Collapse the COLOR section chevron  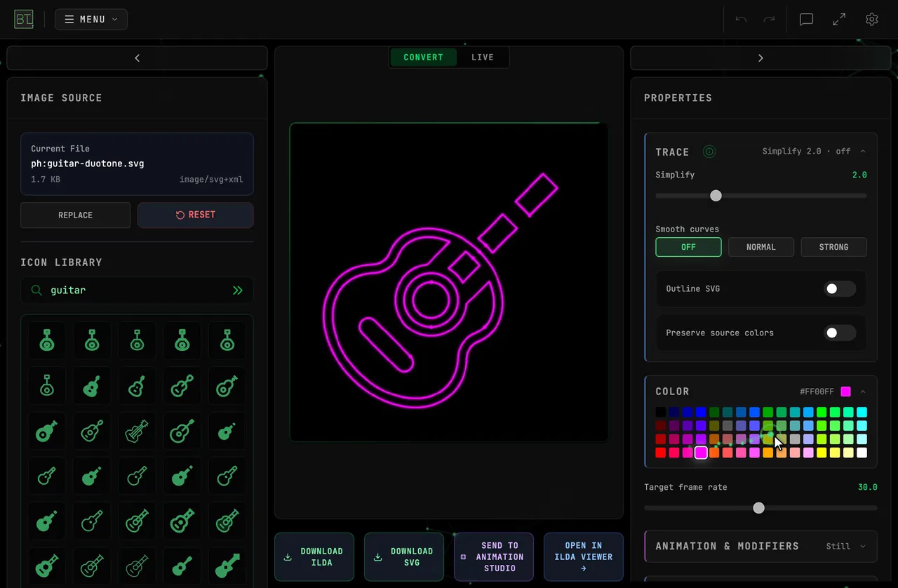[863, 392]
